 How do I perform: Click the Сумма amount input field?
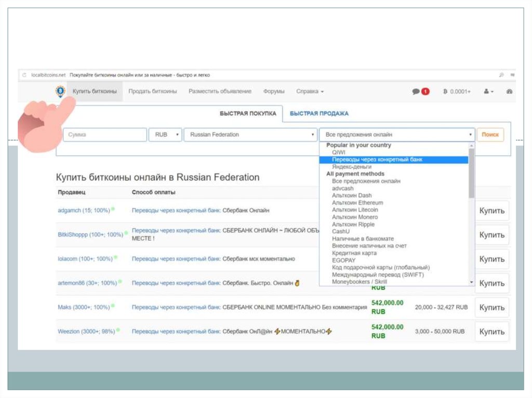105,135
